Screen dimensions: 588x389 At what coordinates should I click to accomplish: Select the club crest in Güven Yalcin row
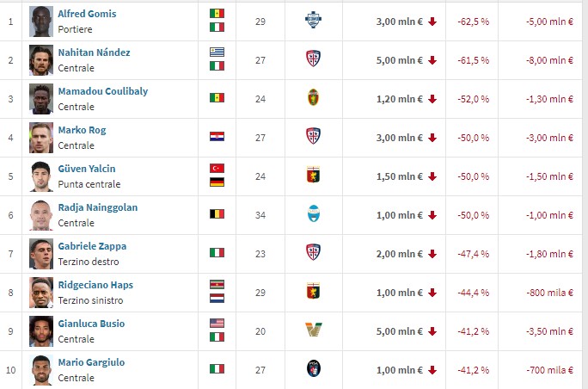pyautogui.click(x=314, y=175)
